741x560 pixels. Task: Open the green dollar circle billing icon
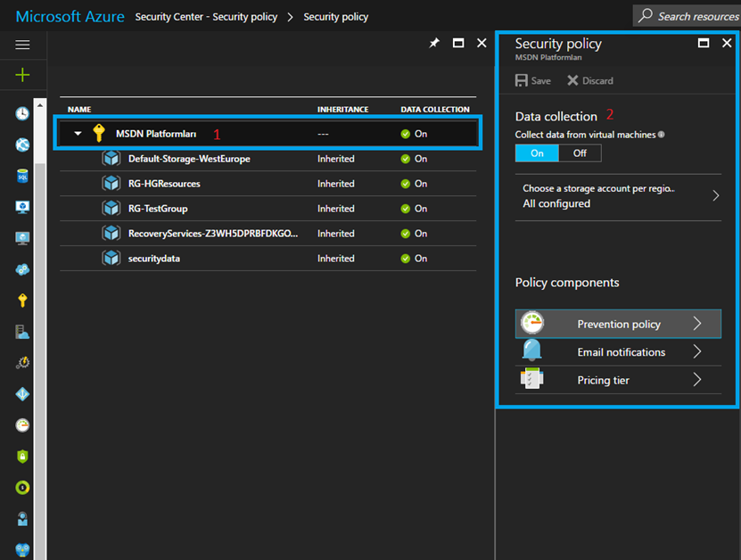point(22,488)
